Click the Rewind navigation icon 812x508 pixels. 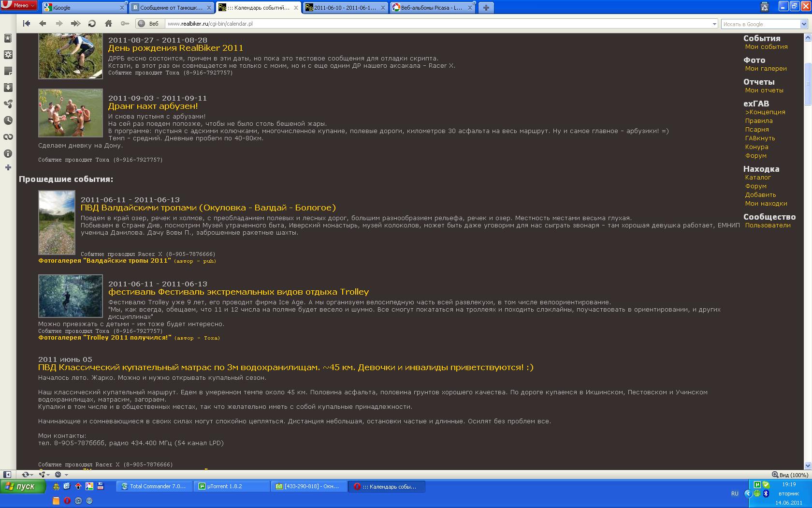click(27, 23)
